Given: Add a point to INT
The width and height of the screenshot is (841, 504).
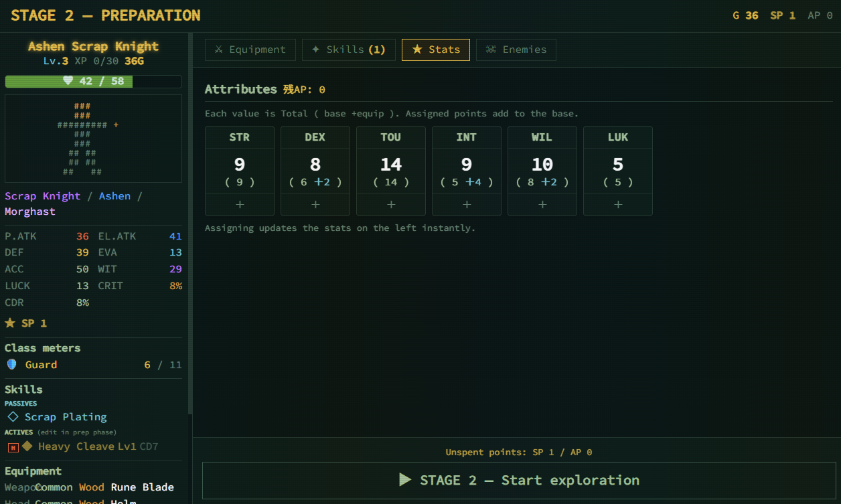Looking at the screenshot, I should (467, 205).
